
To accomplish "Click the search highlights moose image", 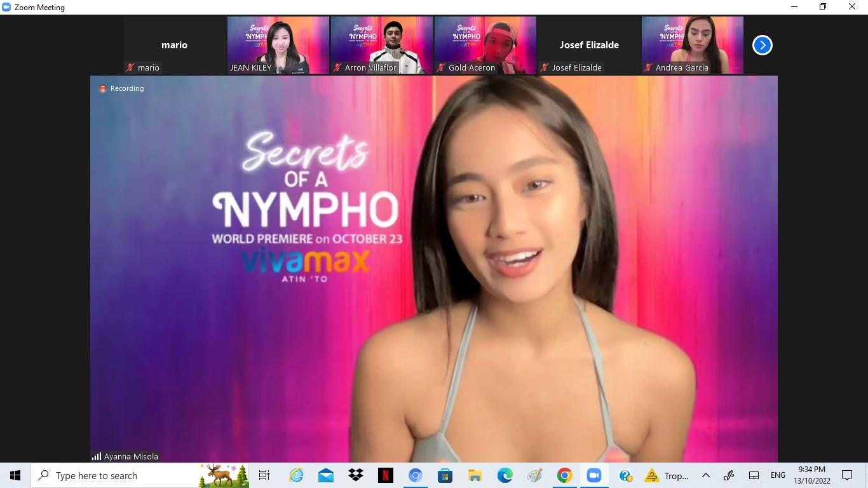I will pos(224,475).
